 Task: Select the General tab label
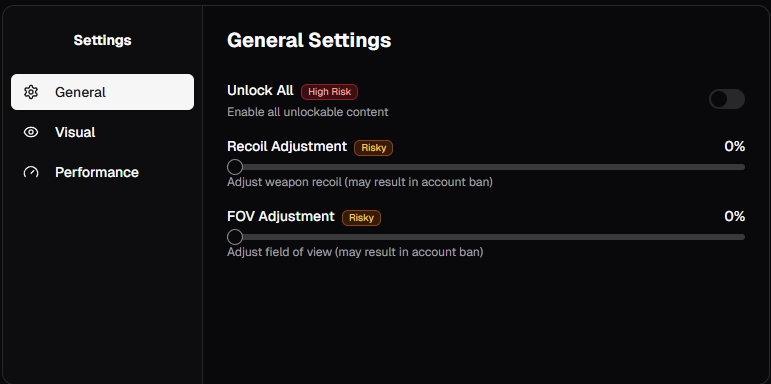80,92
